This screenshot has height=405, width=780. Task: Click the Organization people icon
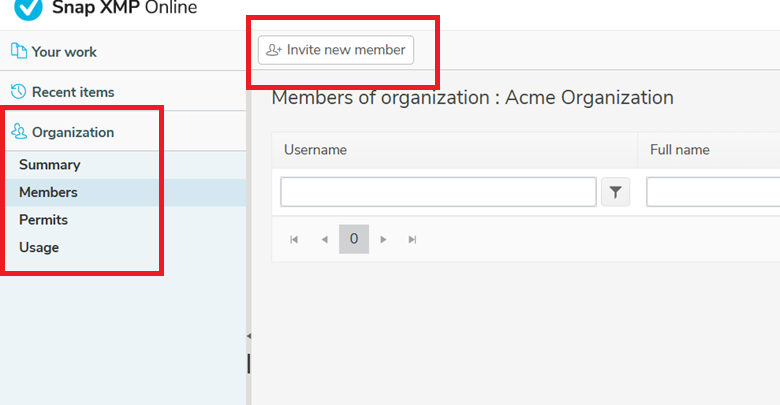(19, 131)
